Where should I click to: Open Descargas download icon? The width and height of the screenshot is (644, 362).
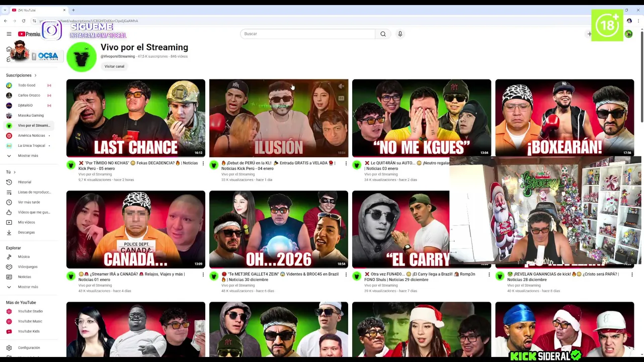coord(9,232)
